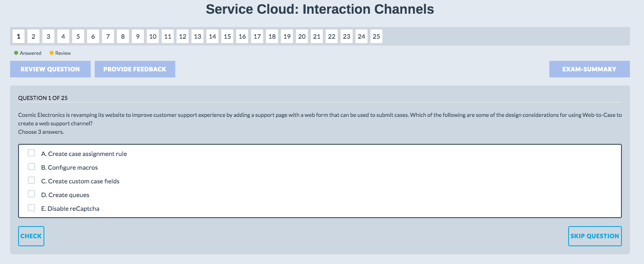Check the Create custom case fields option
644x264 pixels.
click(31, 180)
